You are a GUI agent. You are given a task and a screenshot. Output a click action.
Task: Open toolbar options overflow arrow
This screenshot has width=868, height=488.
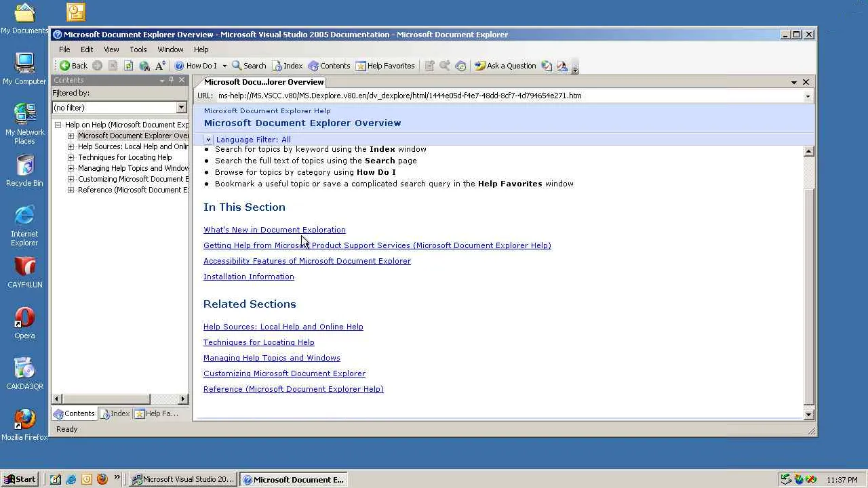[575, 66]
